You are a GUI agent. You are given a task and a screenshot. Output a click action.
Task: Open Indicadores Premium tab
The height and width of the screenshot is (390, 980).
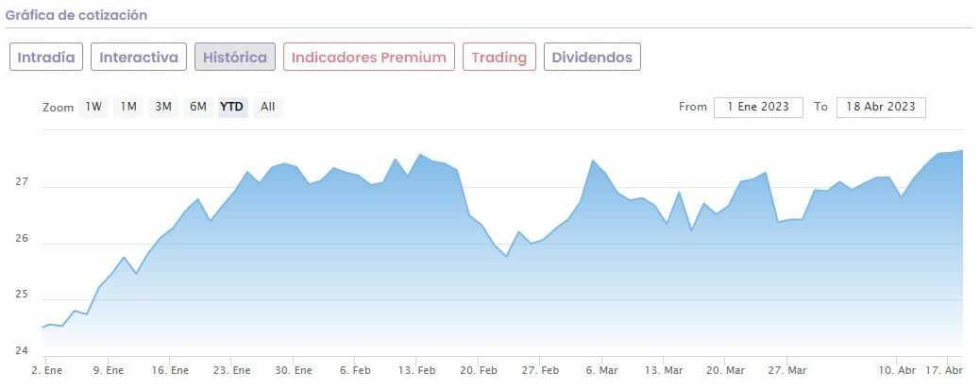[x=368, y=57]
